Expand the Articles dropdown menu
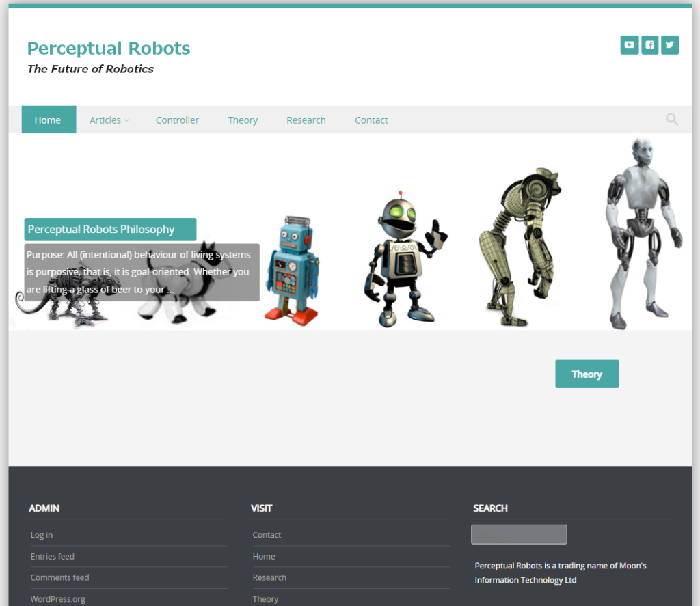The image size is (700, 606). coord(109,120)
